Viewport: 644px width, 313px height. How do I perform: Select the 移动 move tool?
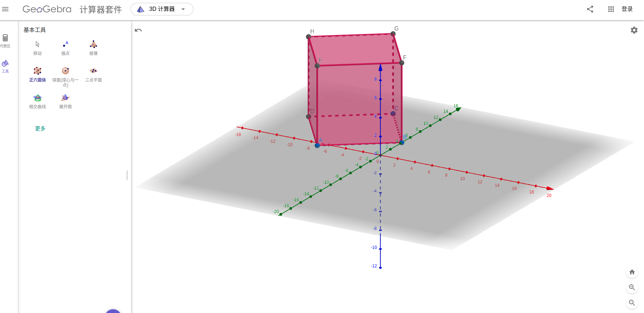coord(37,48)
